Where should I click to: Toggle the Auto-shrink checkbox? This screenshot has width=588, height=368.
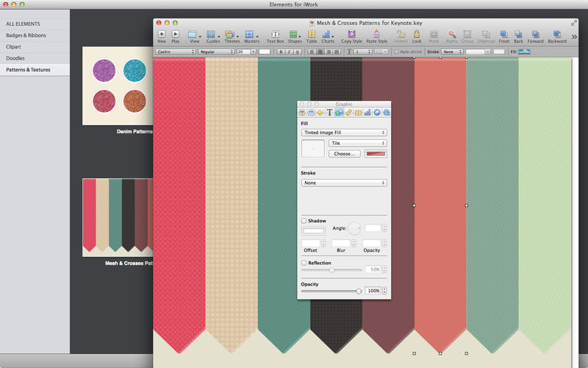pos(395,52)
